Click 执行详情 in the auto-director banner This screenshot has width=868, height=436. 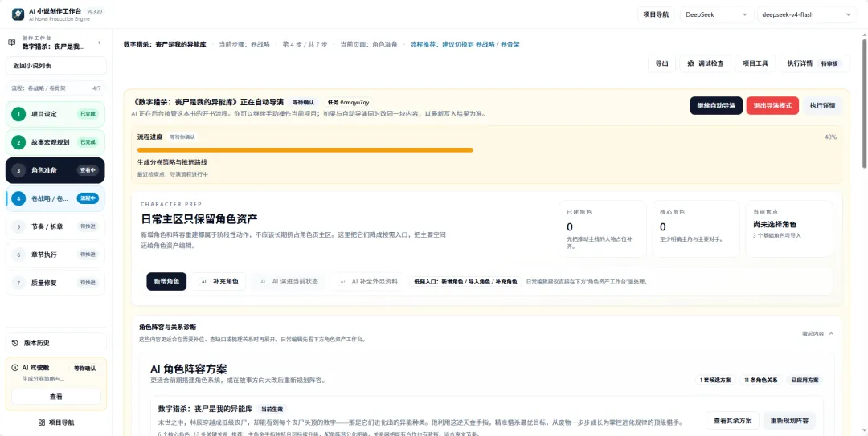pyautogui.click(x=822, y=106)
